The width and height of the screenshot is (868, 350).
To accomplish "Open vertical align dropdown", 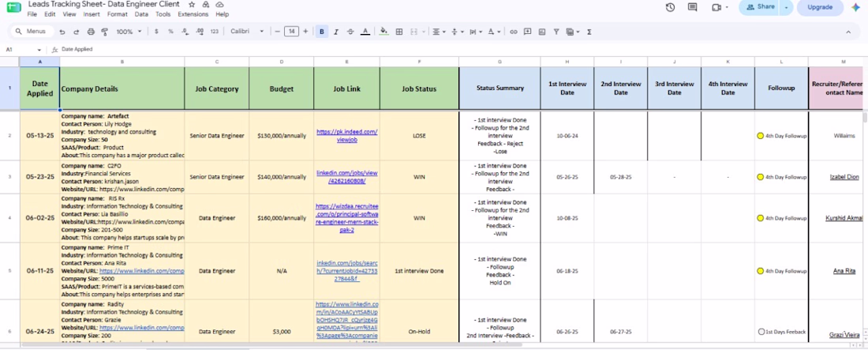I will tap(458, 32).
